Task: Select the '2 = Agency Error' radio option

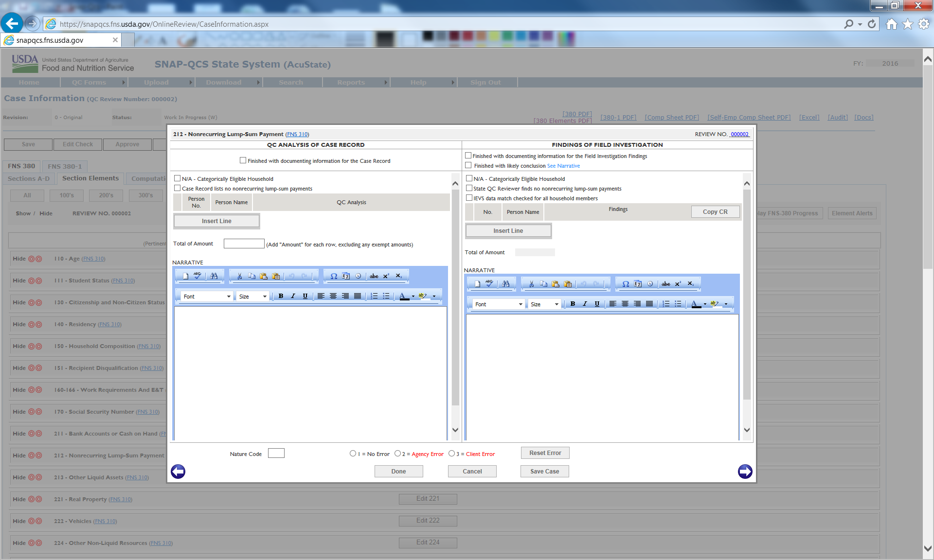Action: click(397, 454)
